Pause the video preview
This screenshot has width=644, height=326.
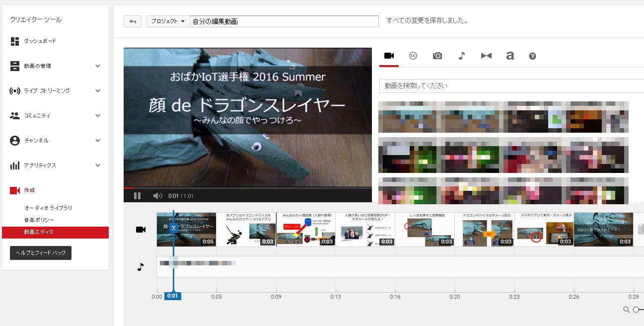coord(138,196)
